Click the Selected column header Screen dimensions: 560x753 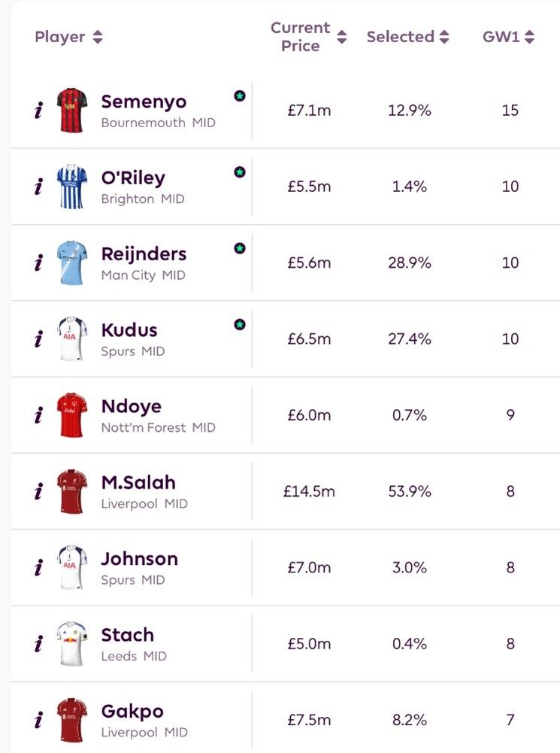tap(400, 37)
